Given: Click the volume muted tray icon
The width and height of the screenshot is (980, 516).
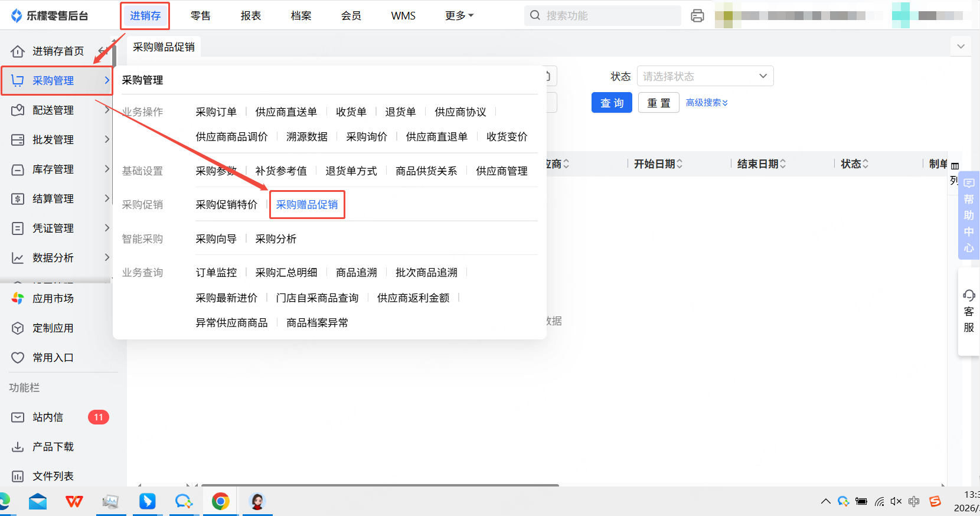Looking at the screenshot, I should 896,501.
